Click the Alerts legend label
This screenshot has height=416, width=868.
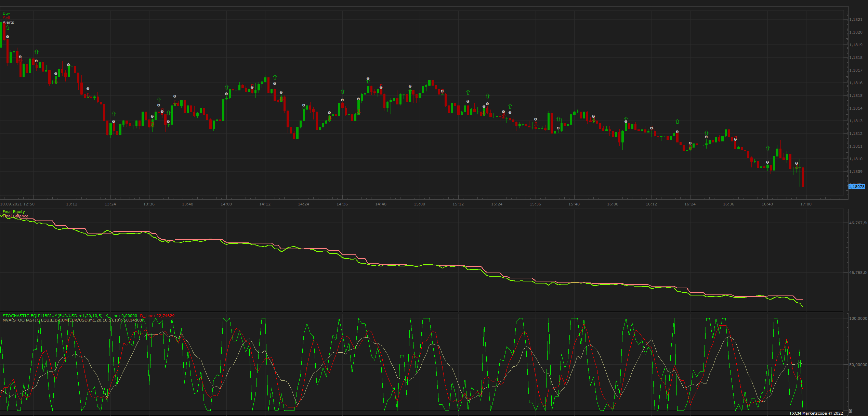pyautogui.click(x=9, y=22)
